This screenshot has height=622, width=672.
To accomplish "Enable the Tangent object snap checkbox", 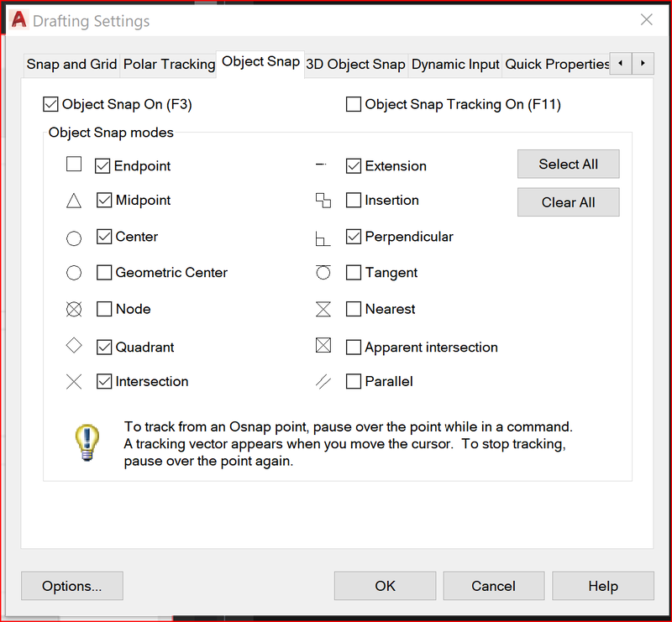I will pos(354,273).
